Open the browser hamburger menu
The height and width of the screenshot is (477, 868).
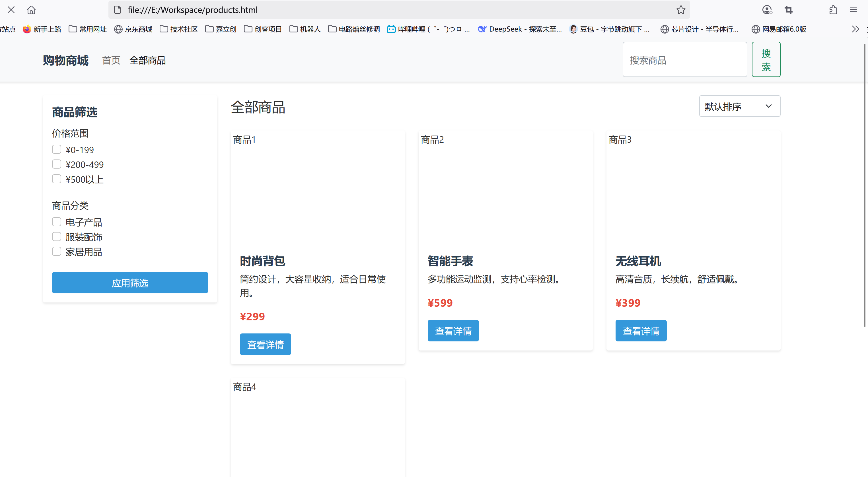[x=853, y=10]
